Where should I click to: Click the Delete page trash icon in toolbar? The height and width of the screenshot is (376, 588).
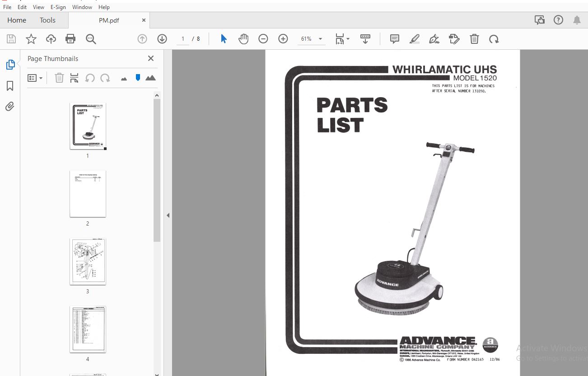[474, 39]
